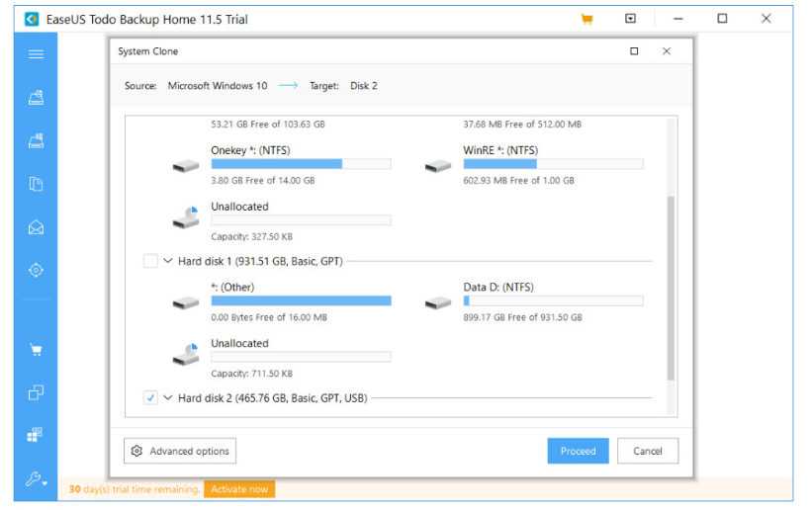Click the Smart Backup target icon
812x510 pixels.
[36, 270]
